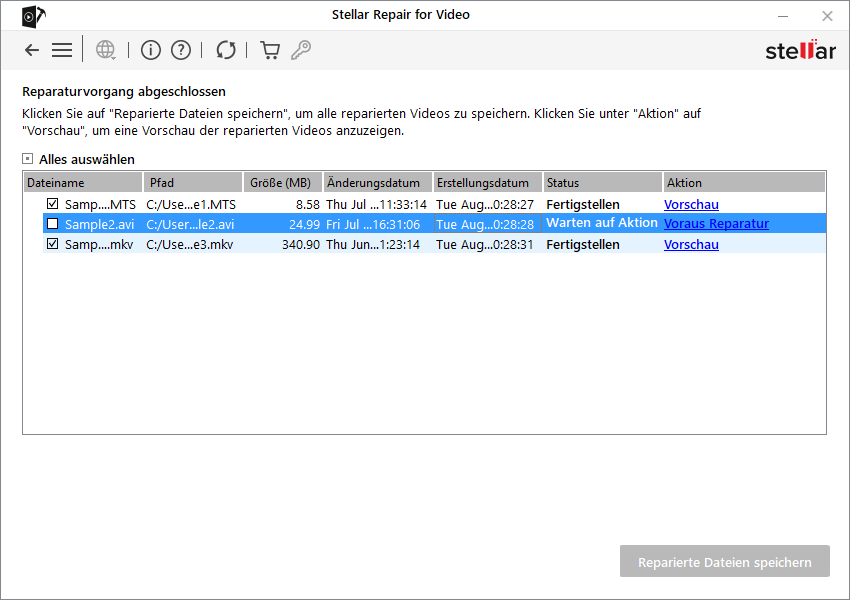Screen dimensions: 850x600
Task: Select the Samp....mkv file name
Action: (99, 244)
